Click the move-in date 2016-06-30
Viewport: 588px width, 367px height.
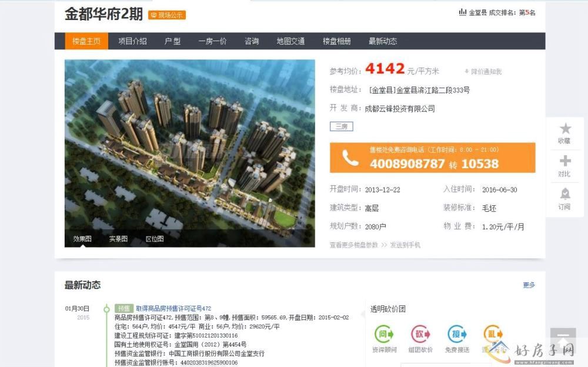(x=499, y=190)
